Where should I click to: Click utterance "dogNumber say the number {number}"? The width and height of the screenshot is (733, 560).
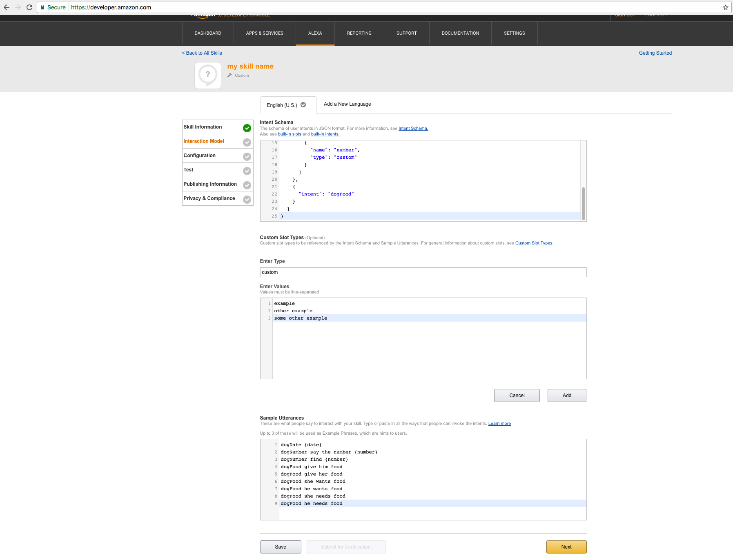point(329,452)
